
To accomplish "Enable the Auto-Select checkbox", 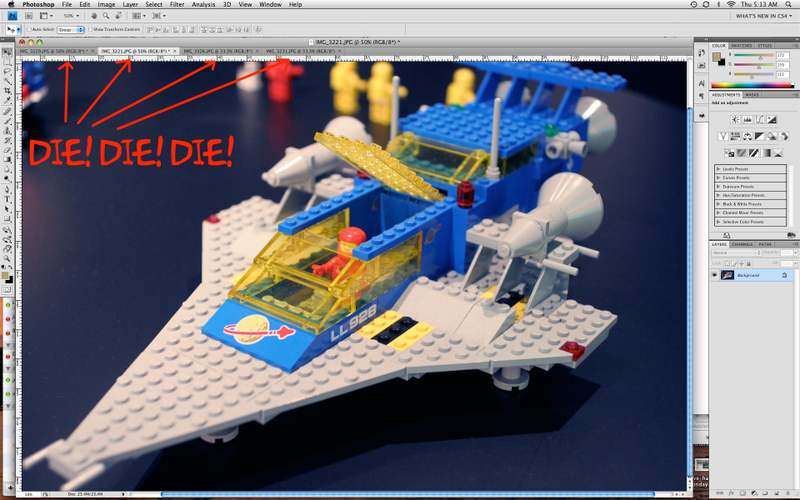I will (x=29, y=30).
